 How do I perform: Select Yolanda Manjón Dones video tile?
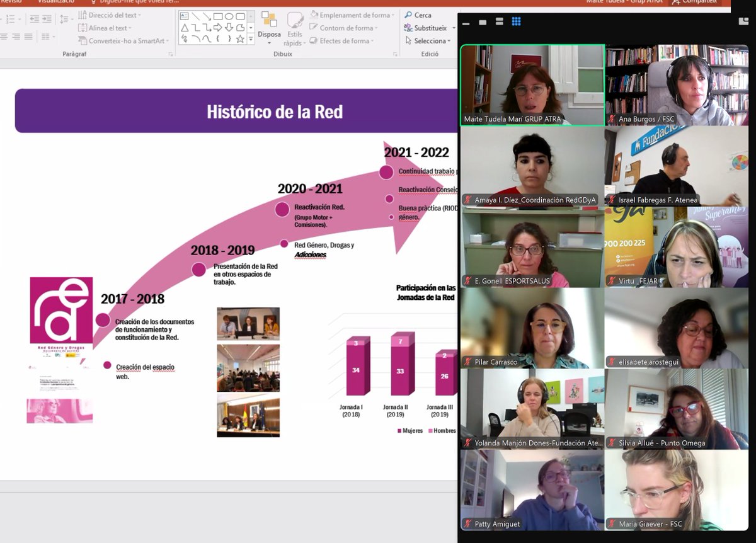tap(532, 409)
